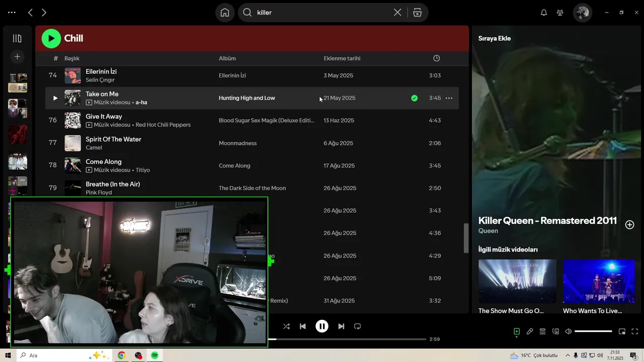The width and height of the screenshot is (644, 362).
Task: Open Hunting High and Low album
Action: 247,98
